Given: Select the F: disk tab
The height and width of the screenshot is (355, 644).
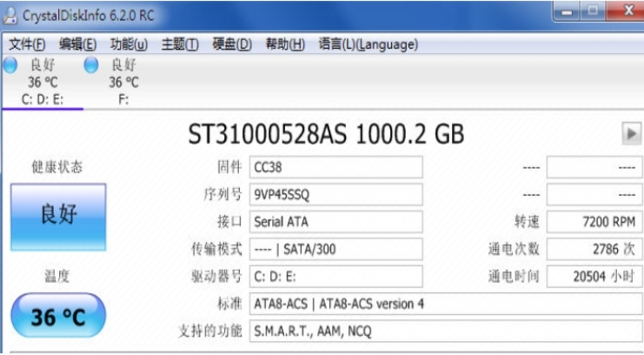Looking at the screenshot, I should tap(123, 82).
